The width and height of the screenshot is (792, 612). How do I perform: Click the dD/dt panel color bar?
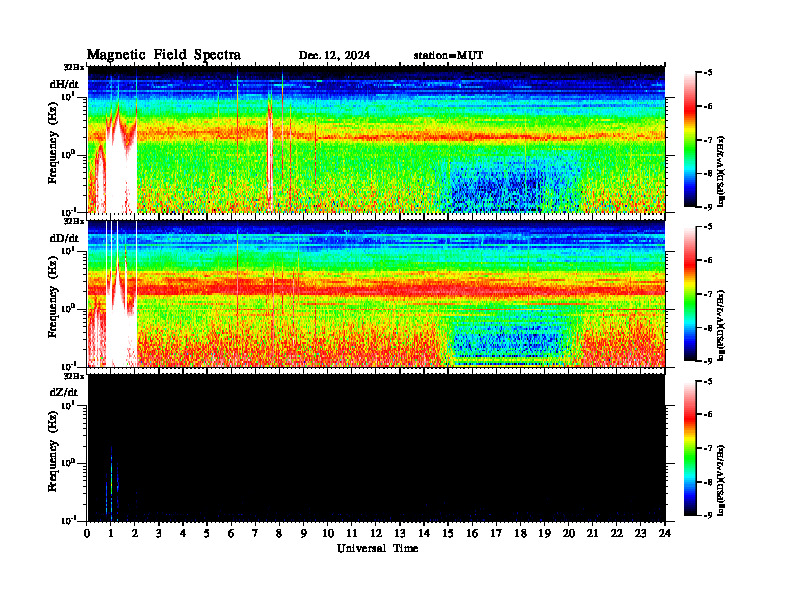tap(690, 294)
